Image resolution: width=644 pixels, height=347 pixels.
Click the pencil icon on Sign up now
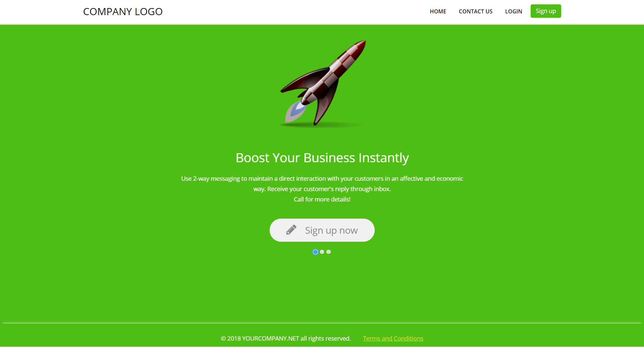coord(291,230)
